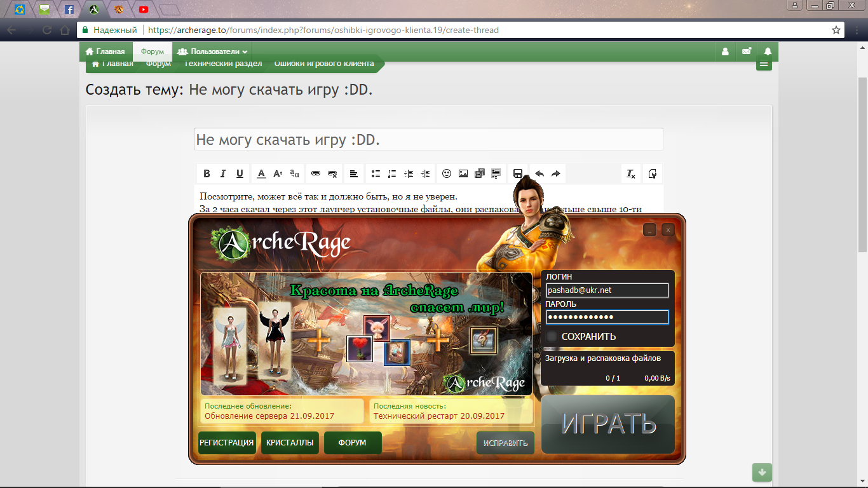Screen dimensions: 868x488
Task: Open the text alignment menu
Action: coord(354,173)
